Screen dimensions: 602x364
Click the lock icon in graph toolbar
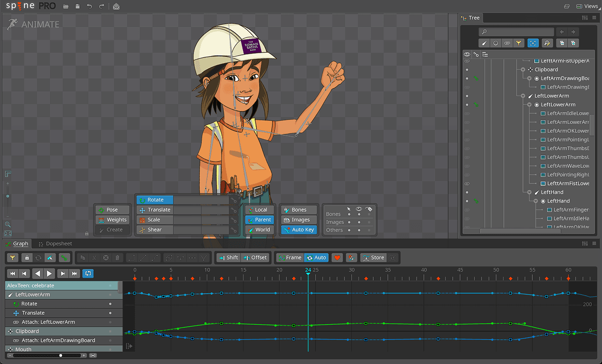(27, 258)
